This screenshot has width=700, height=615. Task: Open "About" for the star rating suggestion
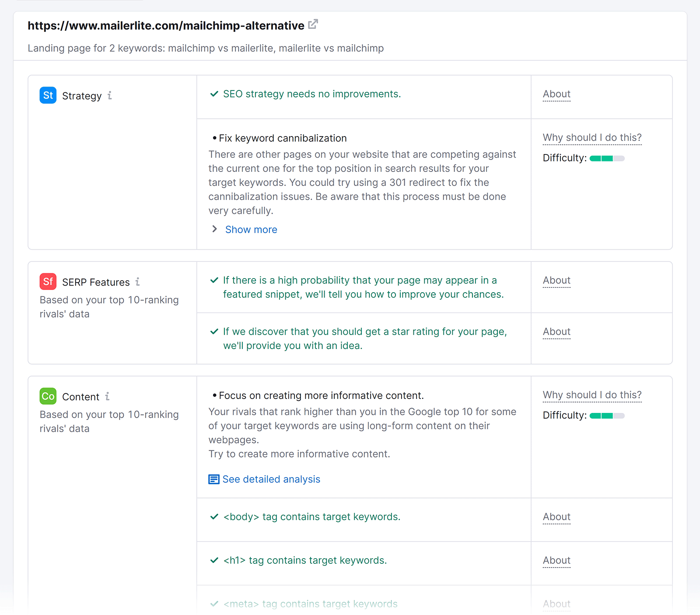(x=556, y=332)
